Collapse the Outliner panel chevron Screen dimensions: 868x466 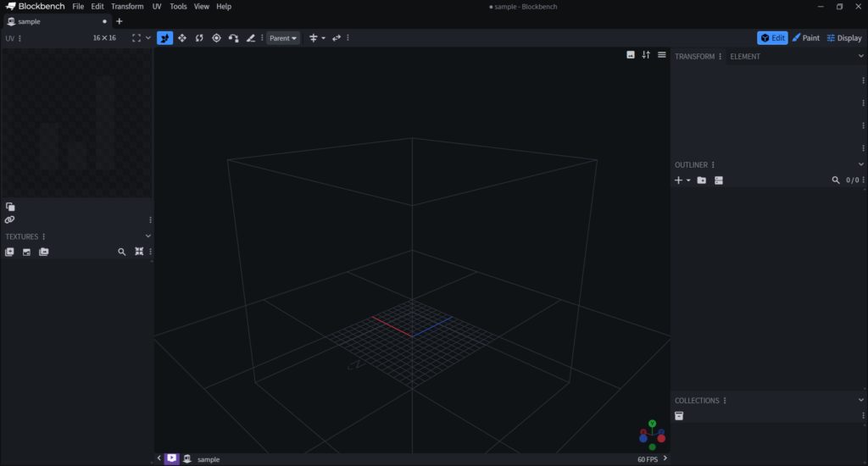861,164
